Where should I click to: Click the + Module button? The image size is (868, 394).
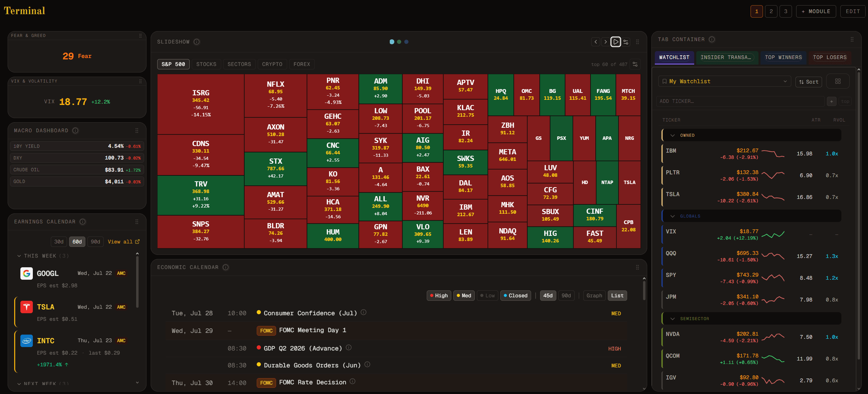pos(816,11)
